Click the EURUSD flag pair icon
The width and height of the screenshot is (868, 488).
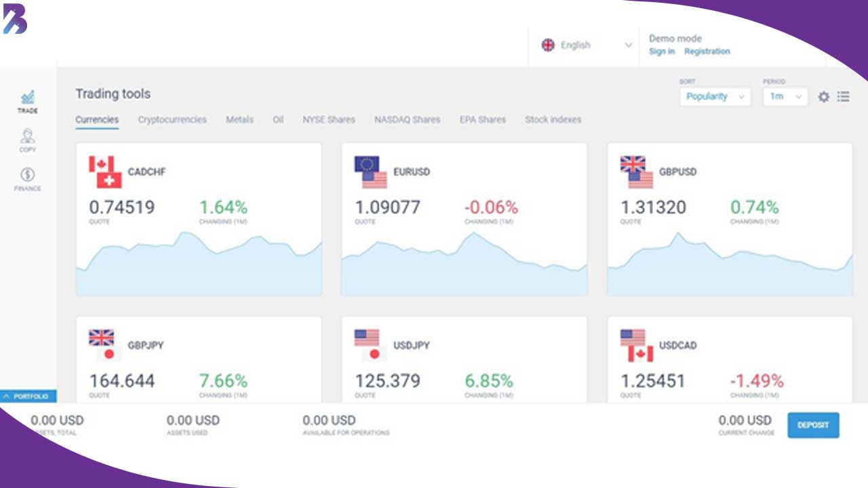[370, 172]
